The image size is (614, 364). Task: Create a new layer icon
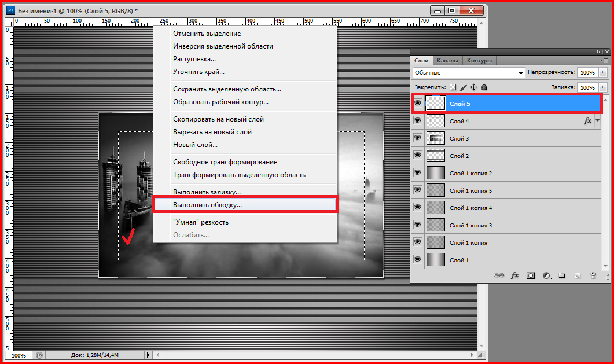578,275
